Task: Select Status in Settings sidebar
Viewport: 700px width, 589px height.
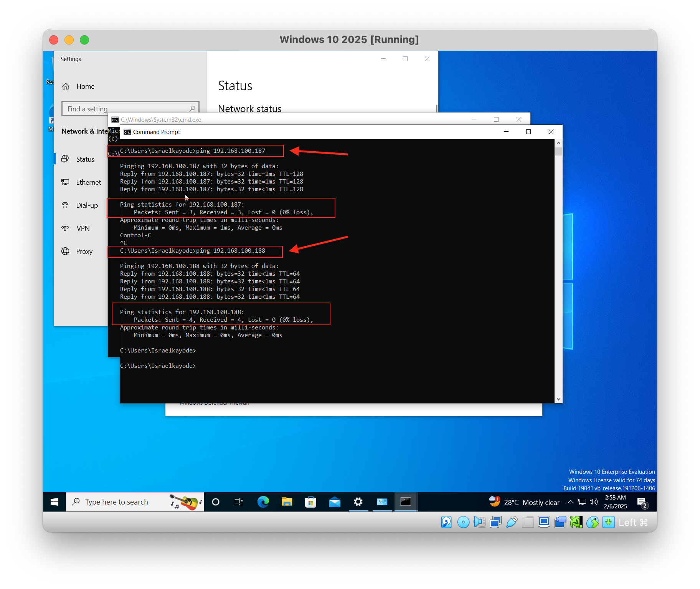Action: [85, 159]
